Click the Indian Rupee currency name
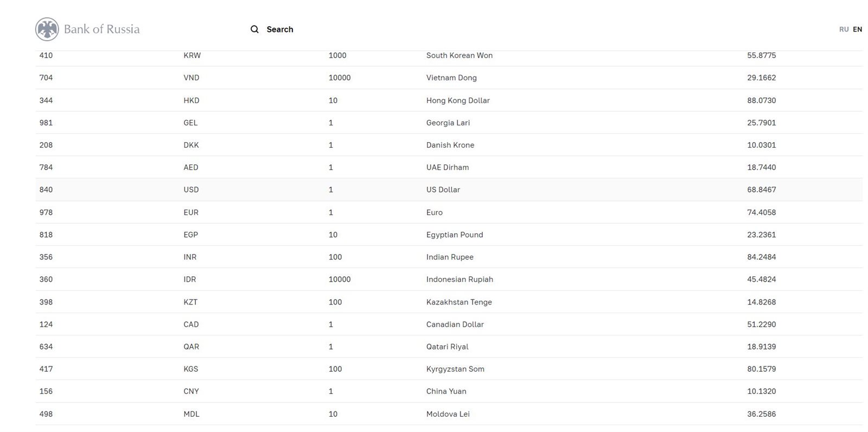This screenshot has width=868, height=432. (x=449, y=257)
